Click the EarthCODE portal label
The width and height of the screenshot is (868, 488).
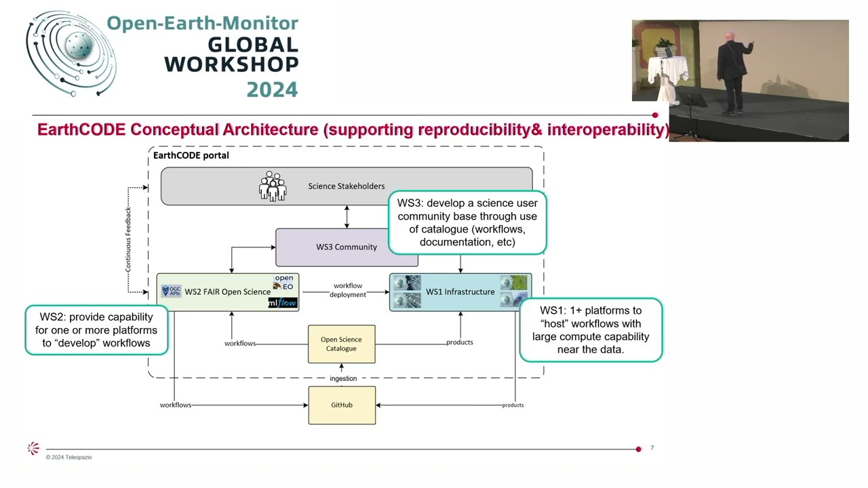click(191, 155)
